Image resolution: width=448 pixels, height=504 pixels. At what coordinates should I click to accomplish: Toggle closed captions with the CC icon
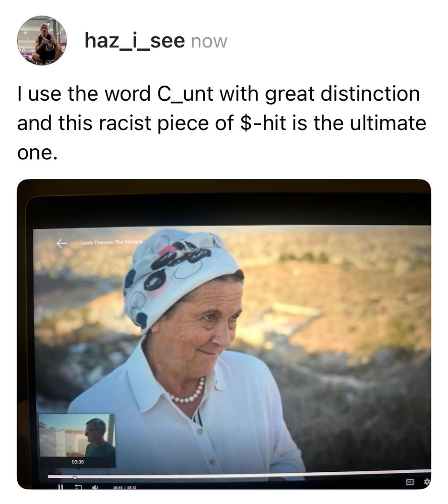[x=409, y=482]
